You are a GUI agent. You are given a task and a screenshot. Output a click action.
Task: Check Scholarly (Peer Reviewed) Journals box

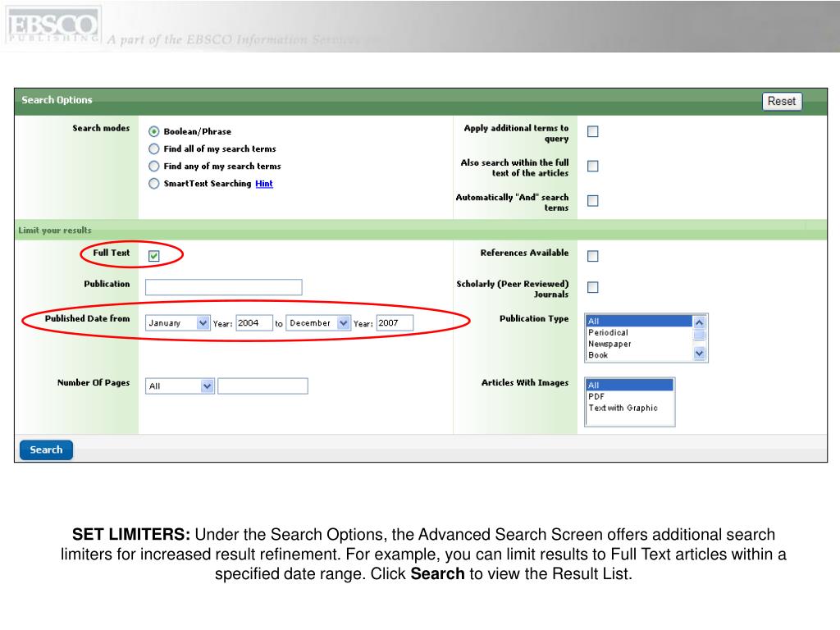pos(592,287)
